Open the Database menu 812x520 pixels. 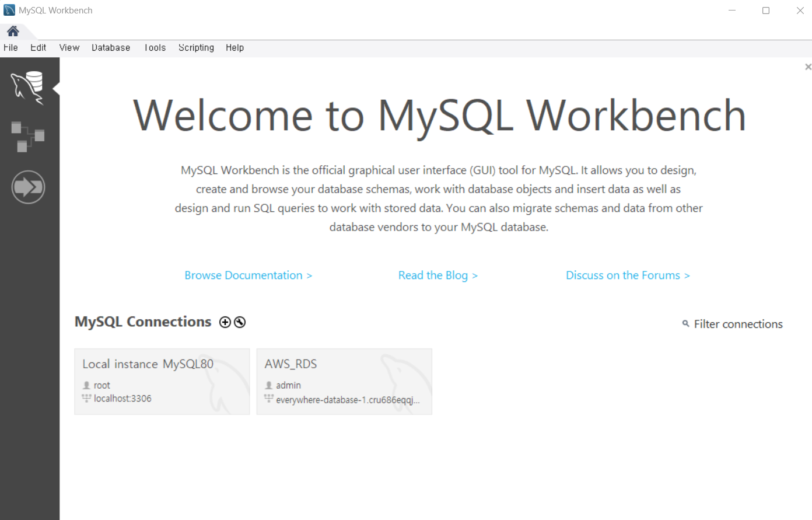tap(111, 48)
